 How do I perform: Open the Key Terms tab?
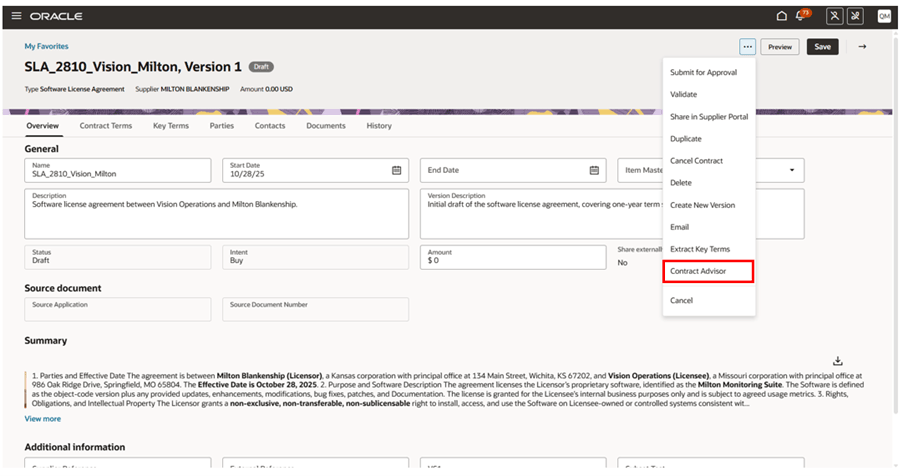coord(170,125)
